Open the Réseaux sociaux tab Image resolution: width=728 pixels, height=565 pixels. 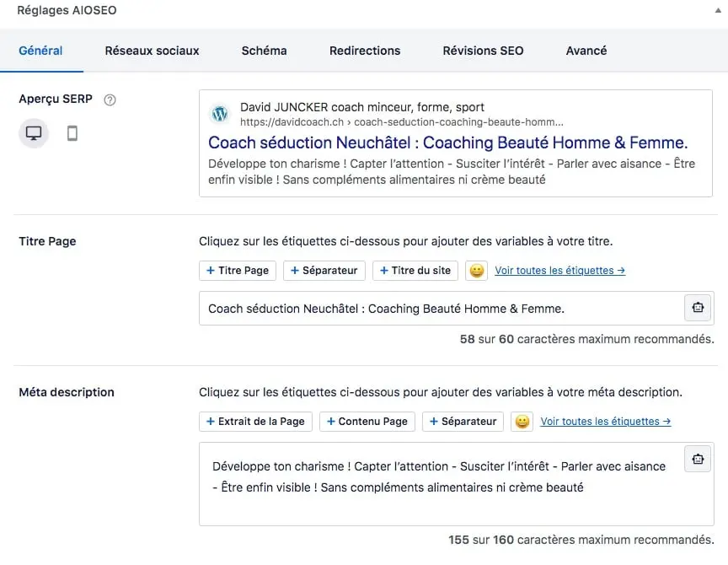tap(152, 51)
